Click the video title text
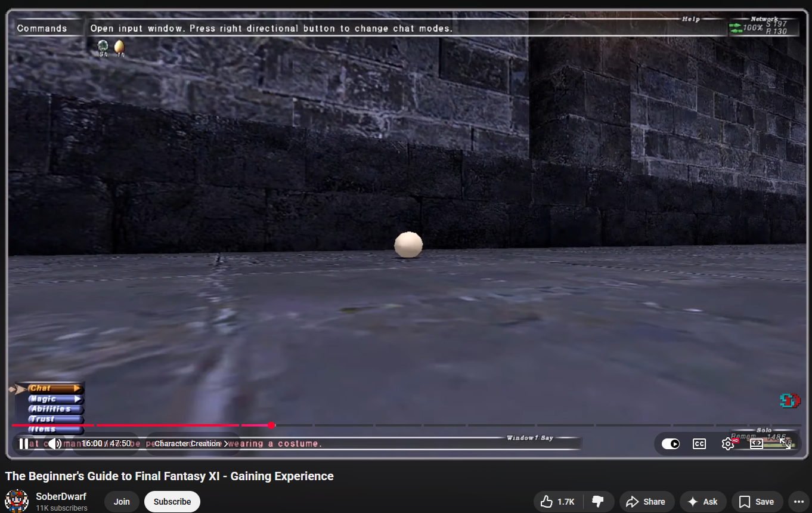 coord(169,476)
